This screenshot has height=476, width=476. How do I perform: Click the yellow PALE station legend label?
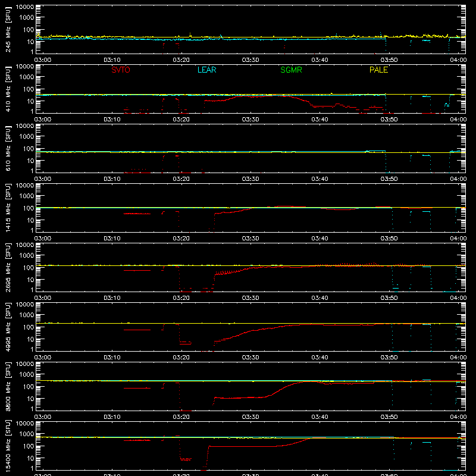(x=378, y=70)
